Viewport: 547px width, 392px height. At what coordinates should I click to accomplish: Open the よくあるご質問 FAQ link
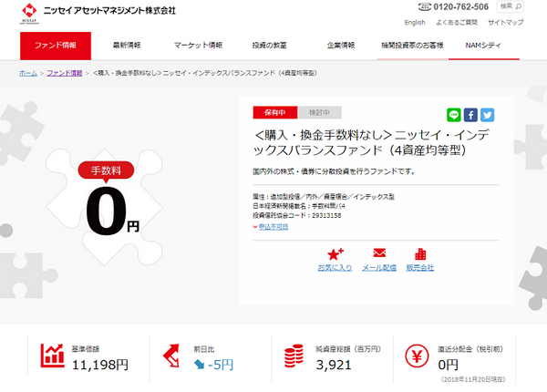point(457,23)
